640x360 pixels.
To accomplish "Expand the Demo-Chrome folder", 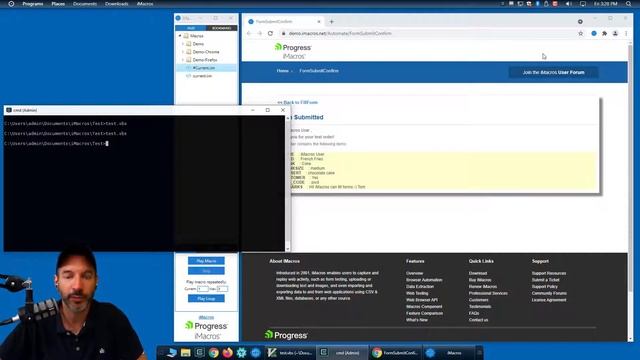I will point(183,52).
